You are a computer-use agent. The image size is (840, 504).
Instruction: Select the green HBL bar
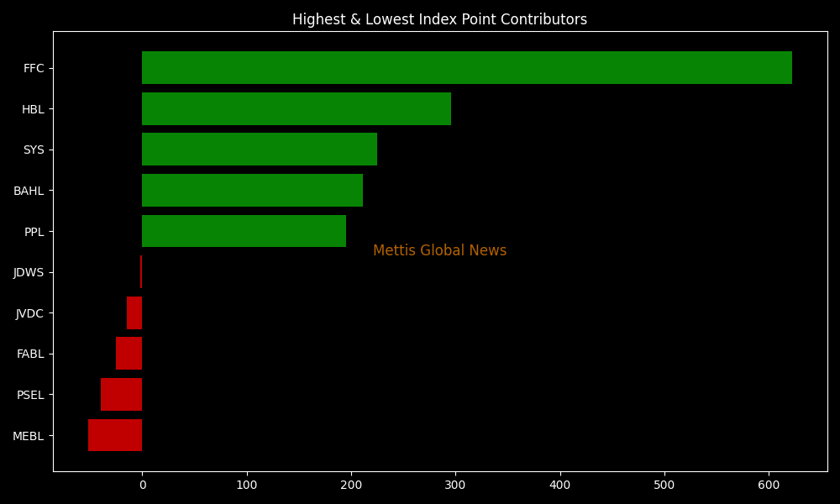click(x=297, y=108)
